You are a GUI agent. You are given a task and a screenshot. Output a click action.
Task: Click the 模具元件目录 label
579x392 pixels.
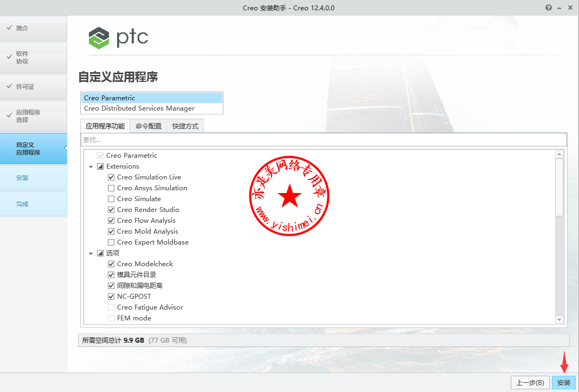[137, 275]
